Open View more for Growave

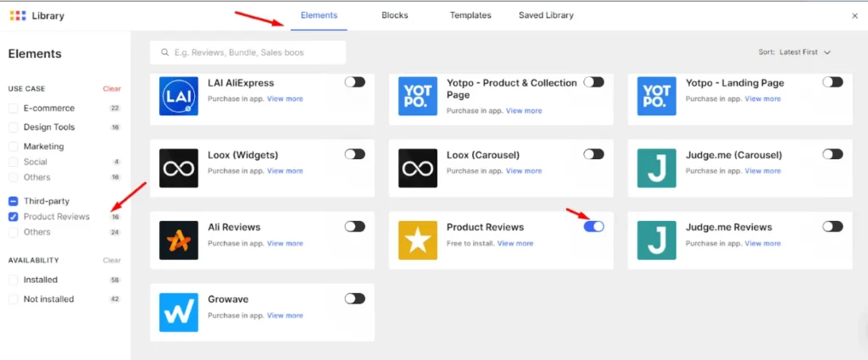(x=285, y=315)
